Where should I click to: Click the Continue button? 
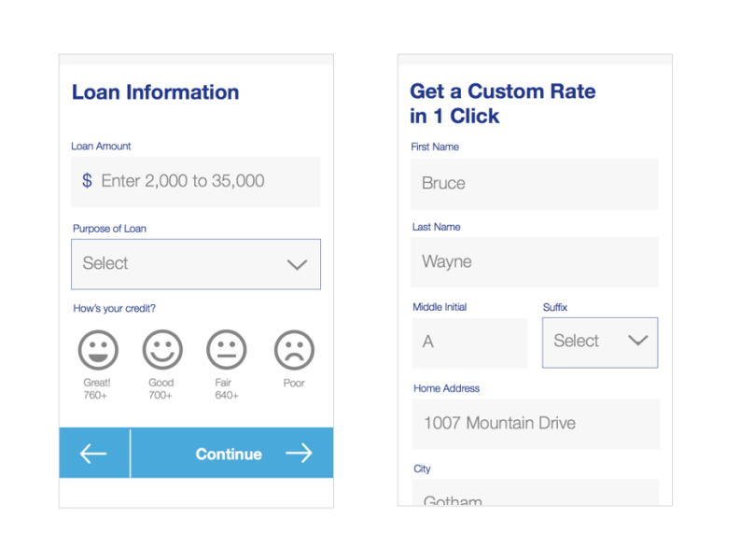click(x=231, y=454)
